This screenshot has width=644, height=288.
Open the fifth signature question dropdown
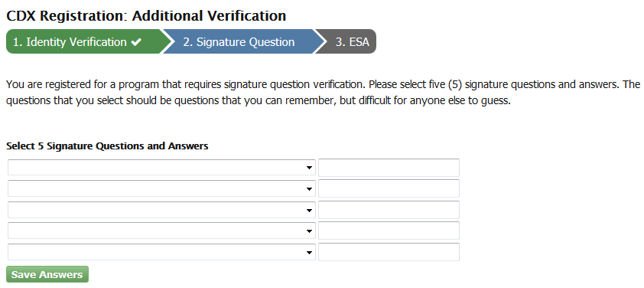coord(161,252)
